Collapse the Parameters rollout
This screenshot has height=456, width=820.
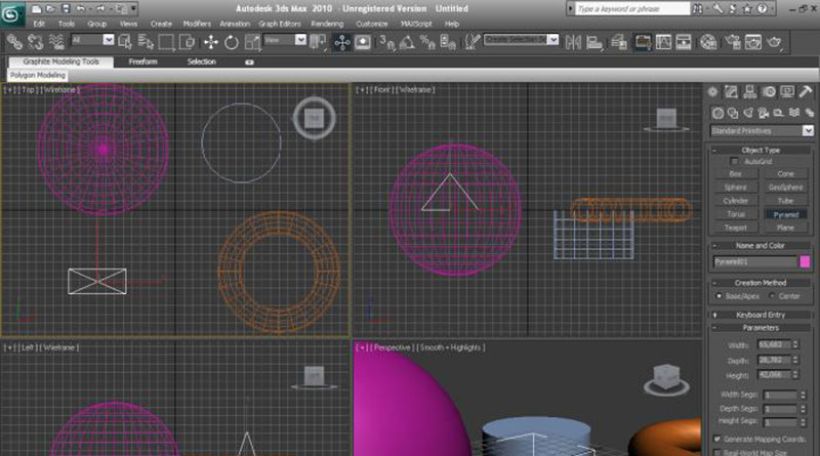(761, 328)
